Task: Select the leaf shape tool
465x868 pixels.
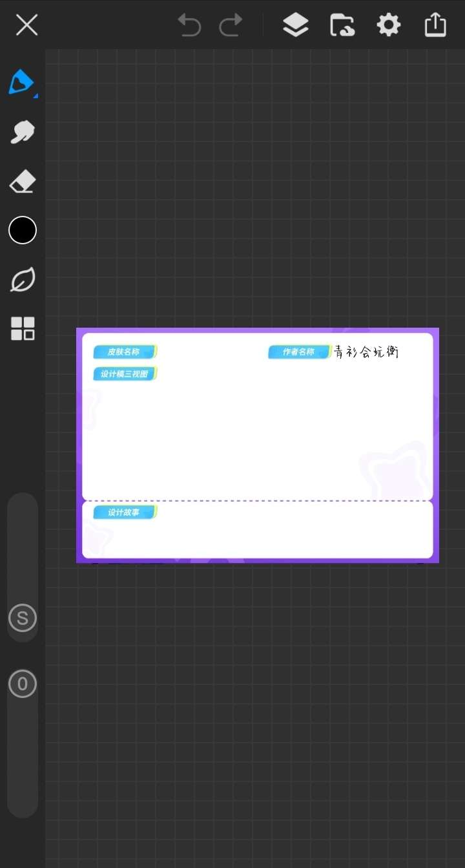Action: [23, 280]
